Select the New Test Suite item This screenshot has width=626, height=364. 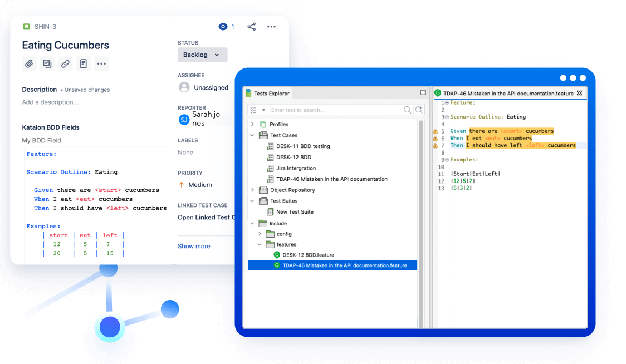pos(295,212)
